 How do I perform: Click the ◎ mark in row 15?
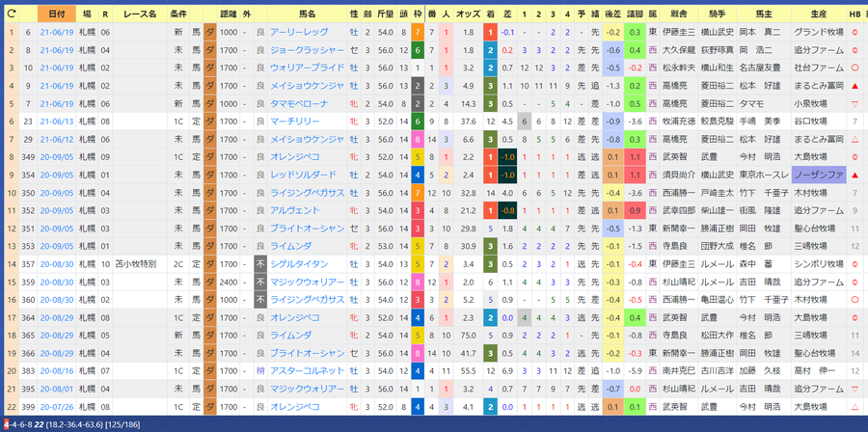coord(855,283)
